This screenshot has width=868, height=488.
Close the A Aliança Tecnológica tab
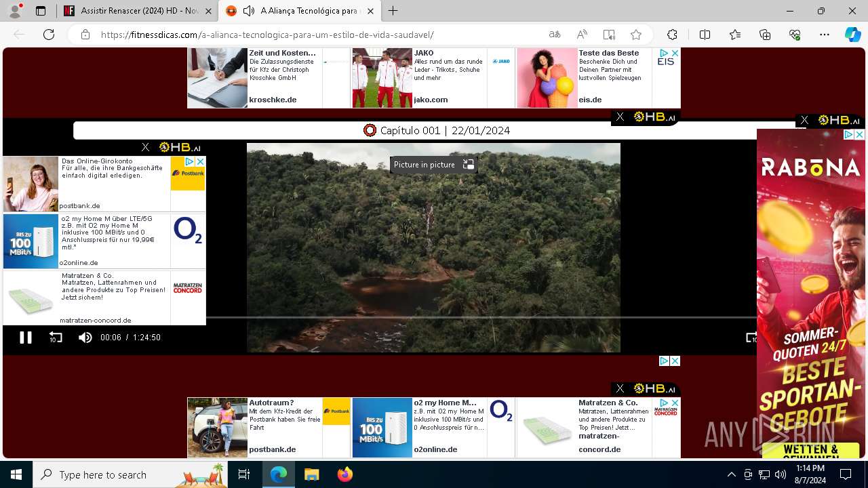pos(370,11)
